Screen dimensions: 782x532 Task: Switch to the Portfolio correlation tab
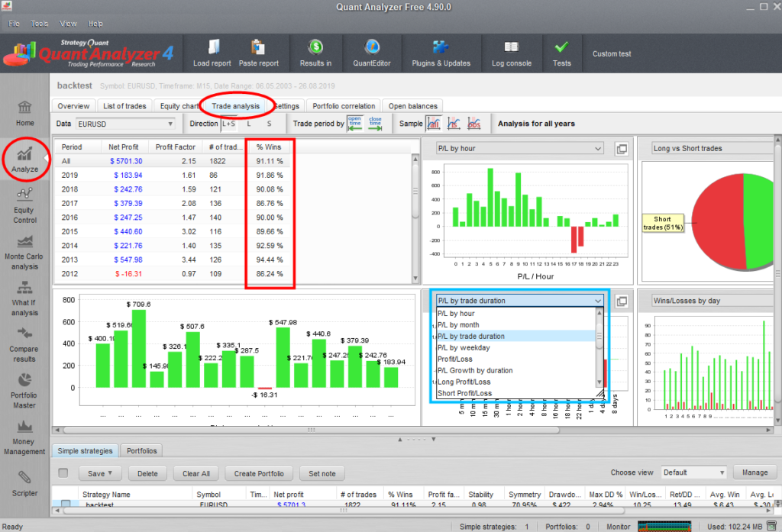tap(344, 105)
